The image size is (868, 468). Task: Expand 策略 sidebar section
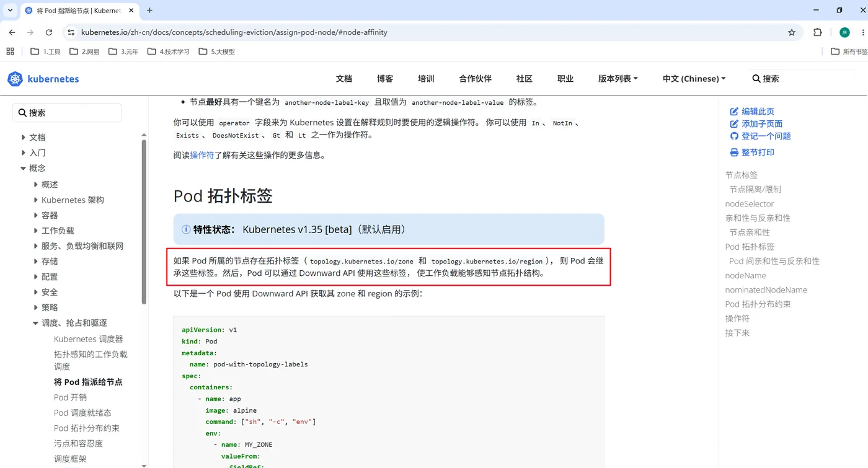(x=36, y=307)
